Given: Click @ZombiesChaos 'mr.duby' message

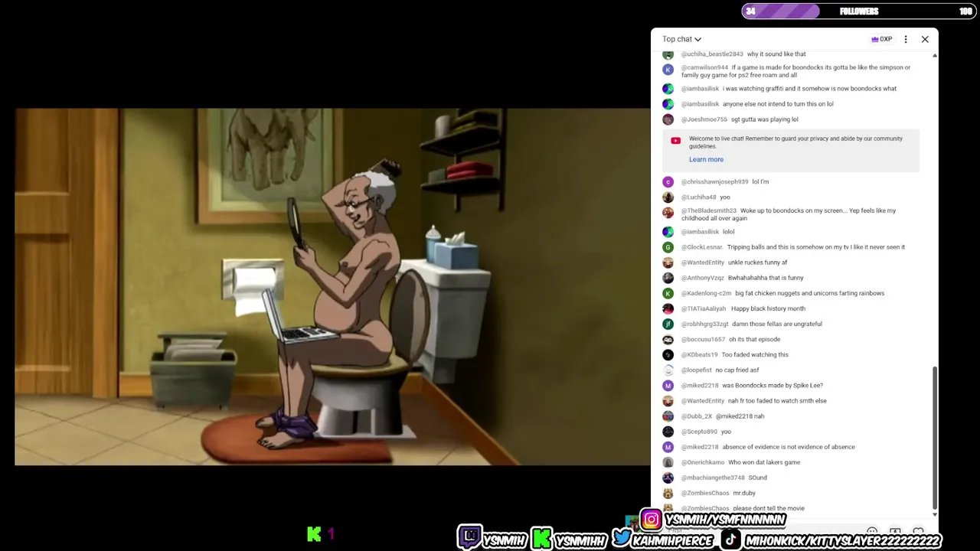Looking at the screenshot, I should point(744,493).
